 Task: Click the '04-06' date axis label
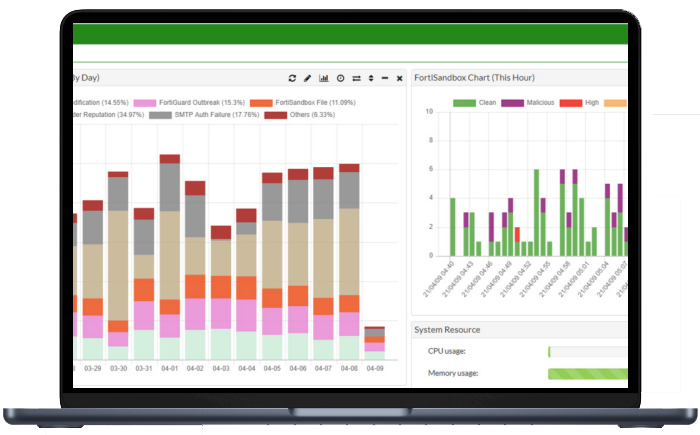(298, 368)
